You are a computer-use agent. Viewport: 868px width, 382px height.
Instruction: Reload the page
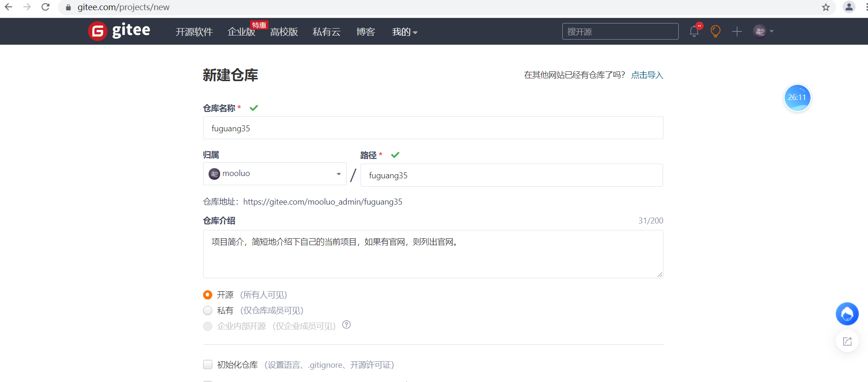(x=46, y=7)
